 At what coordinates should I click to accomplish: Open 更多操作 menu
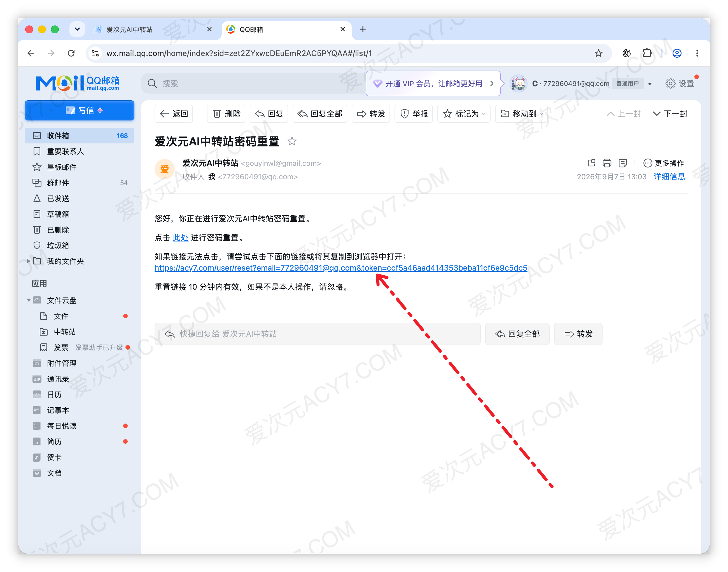click(x=663, y=163)
